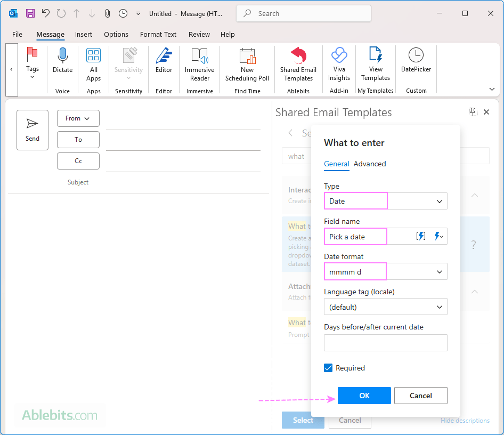Click the Send button

tap(32, 130)
